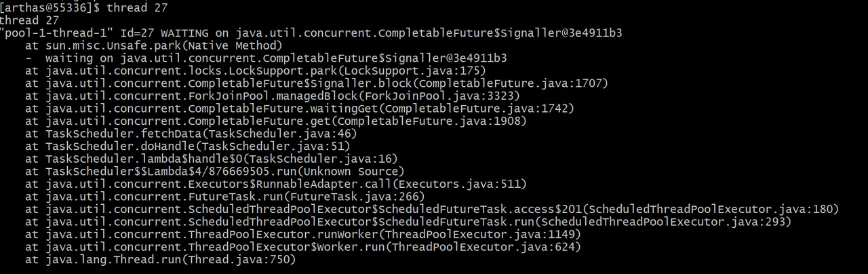Click the Lambda$4/876669505.run Unknown Source line
This screenshot has height=274, width=868.
pos(215,171)
